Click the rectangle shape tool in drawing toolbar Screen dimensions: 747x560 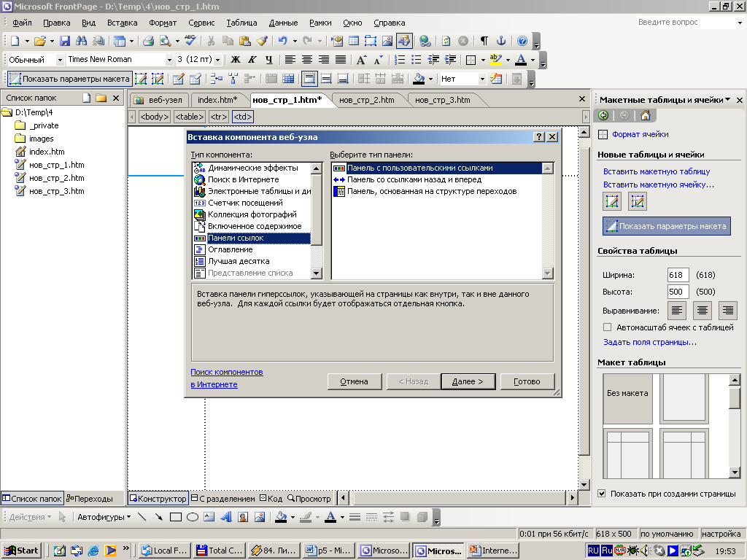point(176,517)
